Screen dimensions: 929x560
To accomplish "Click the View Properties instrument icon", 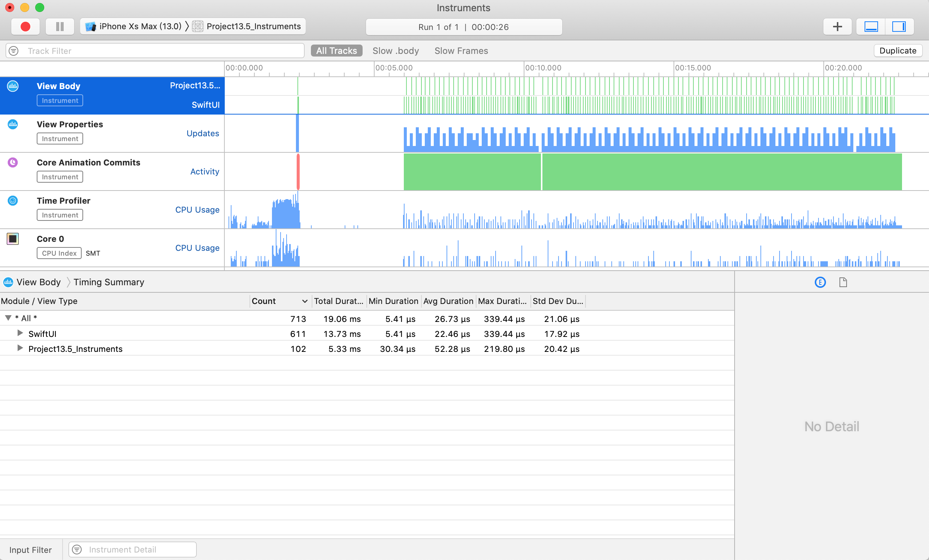I will pos(13,124).
